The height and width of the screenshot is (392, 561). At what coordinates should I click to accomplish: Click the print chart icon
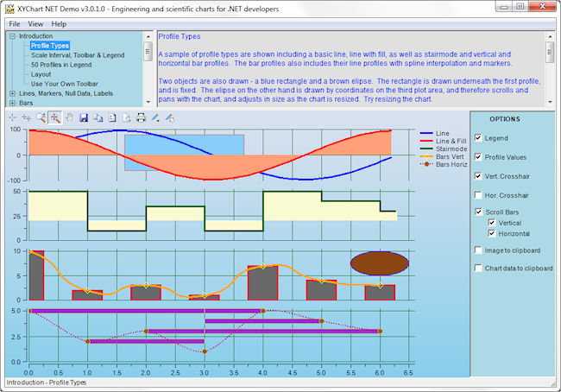coord(141,117)
